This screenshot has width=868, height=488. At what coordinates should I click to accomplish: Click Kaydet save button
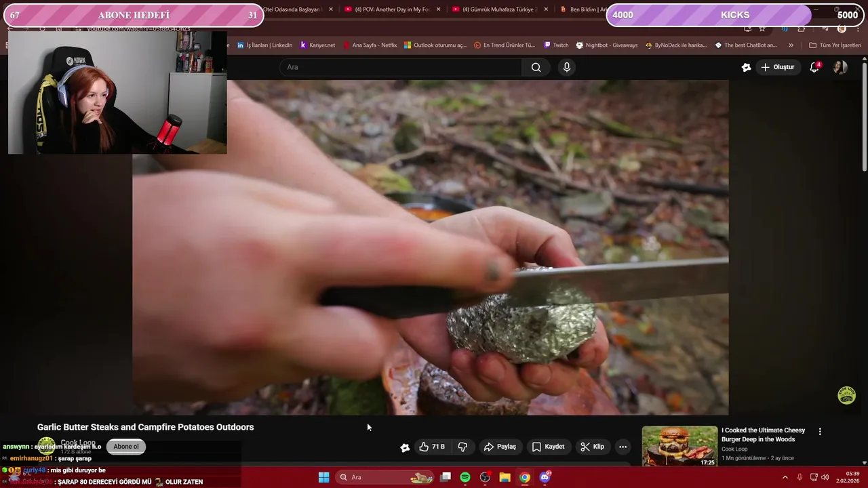(548, 447)
